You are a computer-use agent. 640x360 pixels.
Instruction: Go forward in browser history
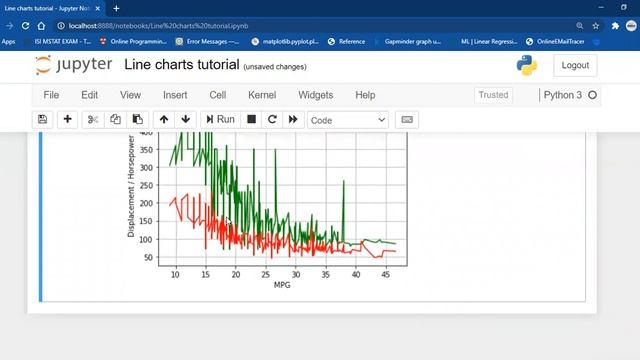click(x=9, y=26)
